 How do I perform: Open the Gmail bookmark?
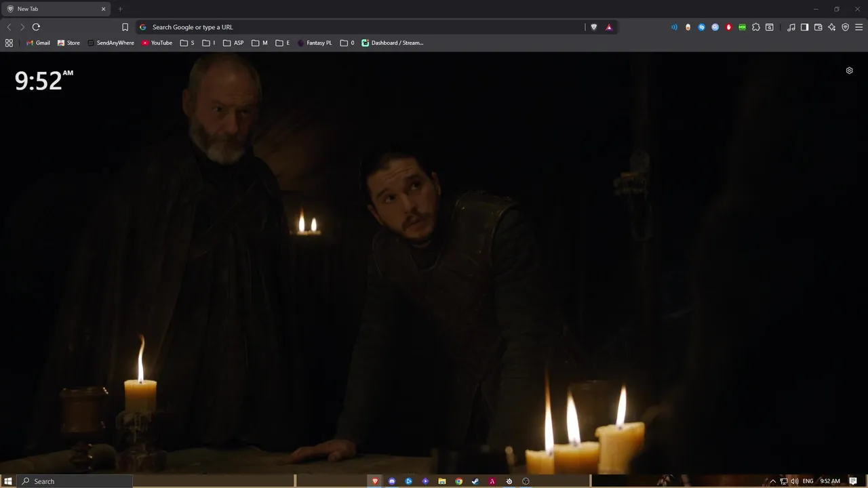[38, 43]
